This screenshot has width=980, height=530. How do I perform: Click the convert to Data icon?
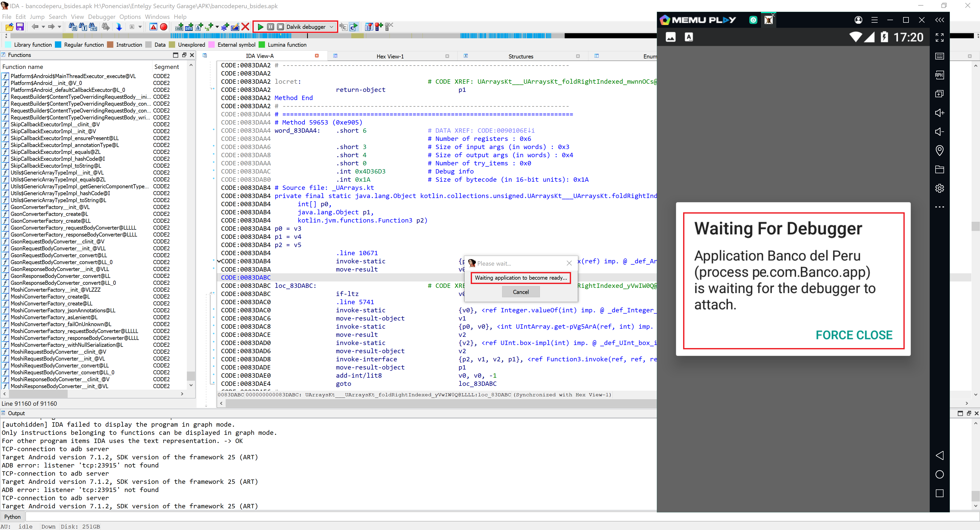coord(189,27)
